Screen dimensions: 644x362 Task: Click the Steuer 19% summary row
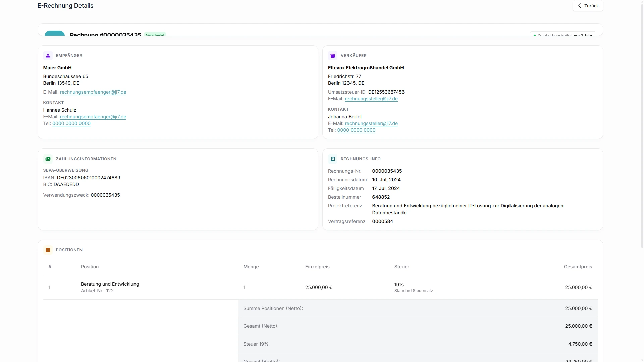coord(418,344)
